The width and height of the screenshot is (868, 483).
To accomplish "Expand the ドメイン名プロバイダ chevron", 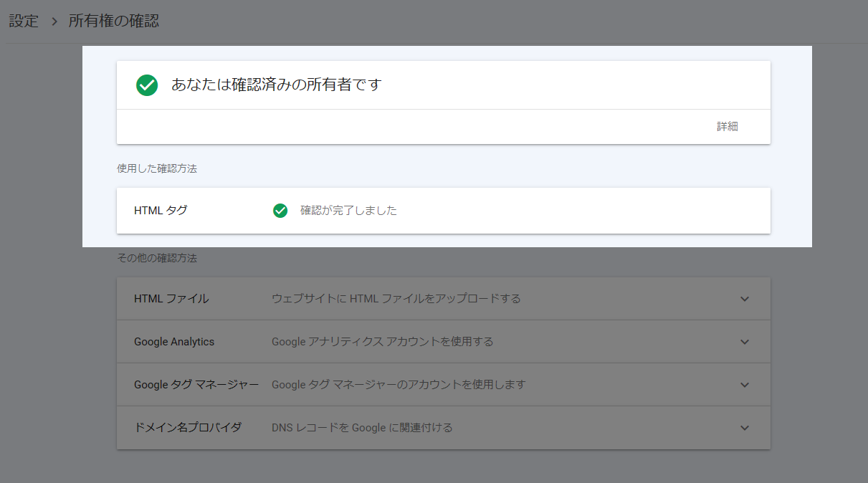I will coord(745,428).
